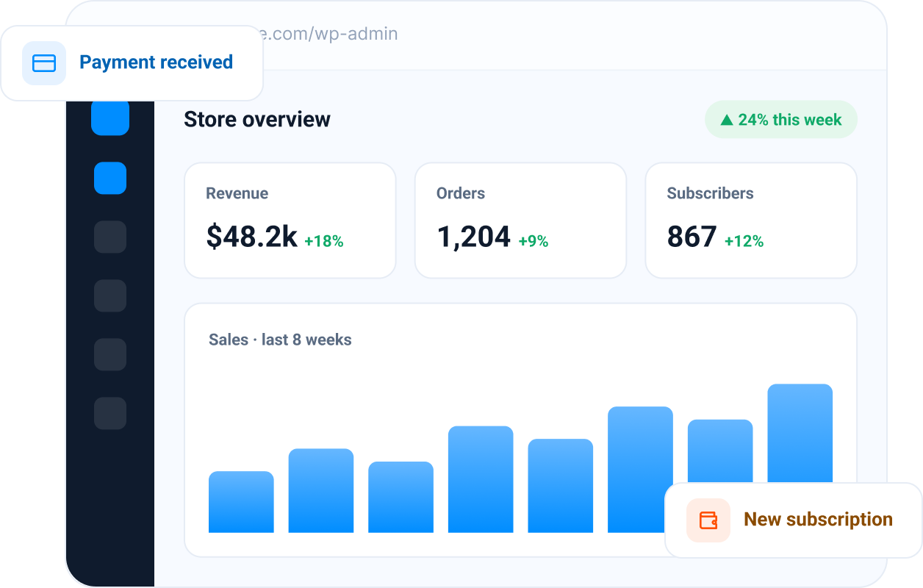Click the 867 subscribers value

coord(692,237)
